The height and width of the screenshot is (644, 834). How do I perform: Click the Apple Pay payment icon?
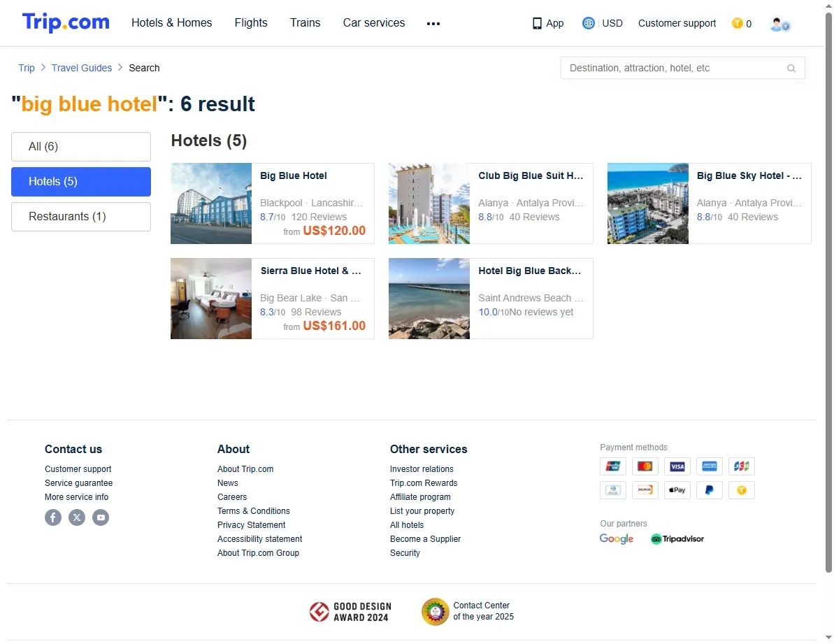pos(677,489)
